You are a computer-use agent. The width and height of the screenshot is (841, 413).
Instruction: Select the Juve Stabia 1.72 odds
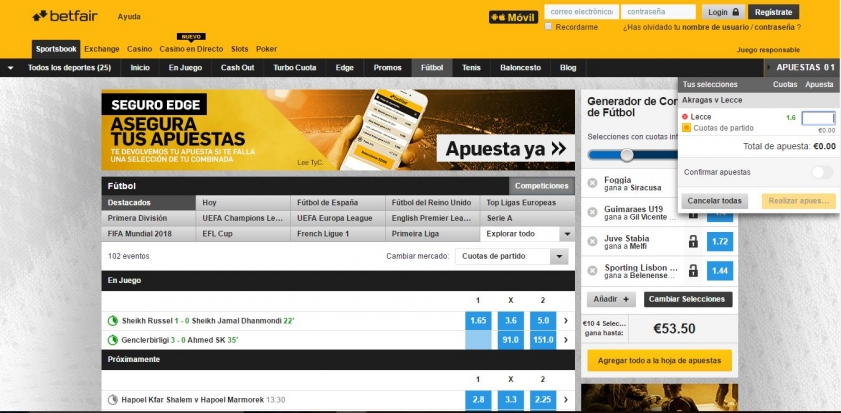[720, 242]
